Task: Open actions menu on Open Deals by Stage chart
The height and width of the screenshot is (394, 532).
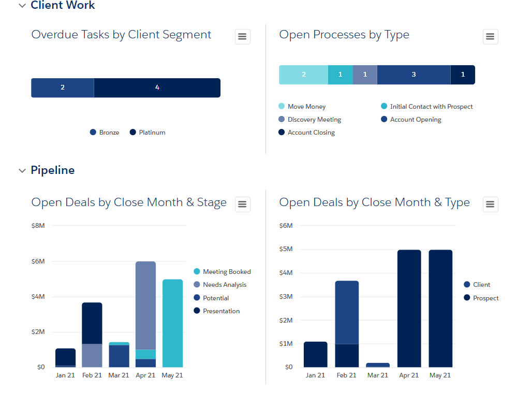Action: (x=242, y=204)
